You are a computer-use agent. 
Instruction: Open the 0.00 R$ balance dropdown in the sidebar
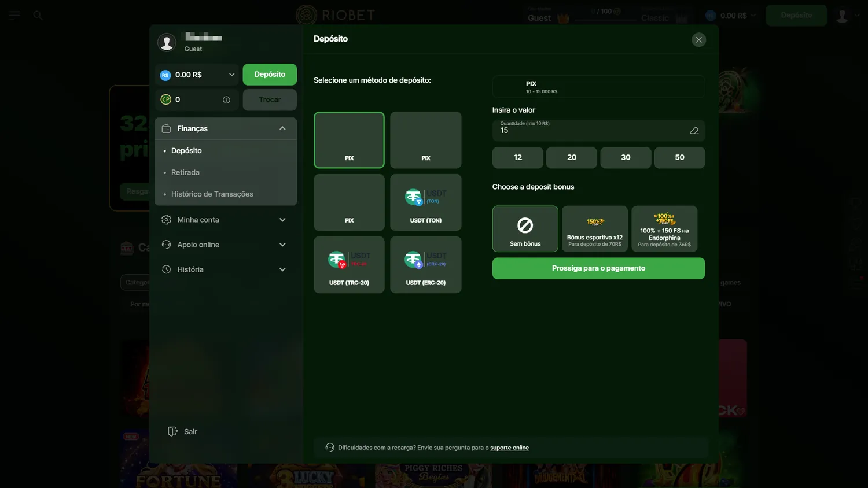[197, 75]
